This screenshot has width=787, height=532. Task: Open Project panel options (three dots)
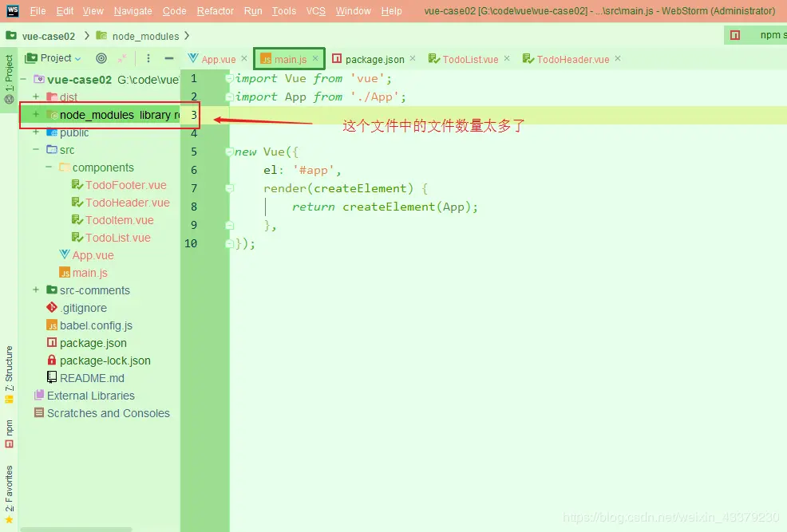tap(148, 58)
